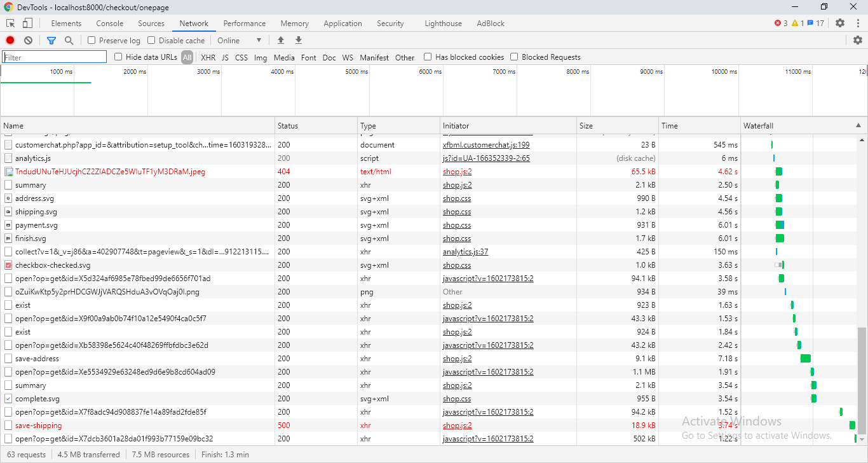Toggle Hide data URLs checkbox
Viewport: 868px width, 463px height.
pos(118,57)
